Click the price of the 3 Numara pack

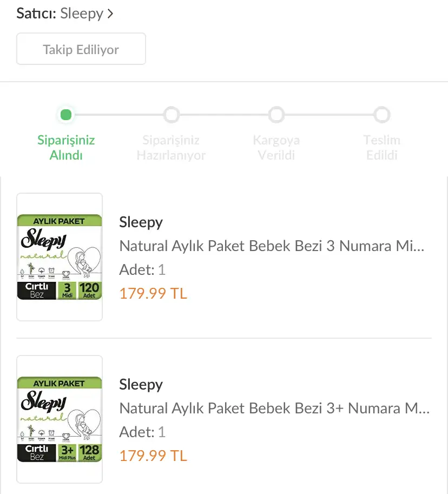(153, 293)
